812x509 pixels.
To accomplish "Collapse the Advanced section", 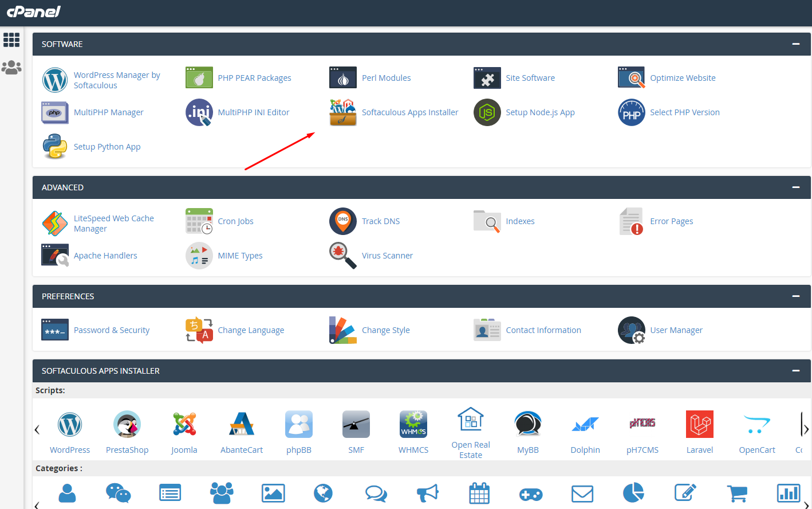I will [795, 187].
